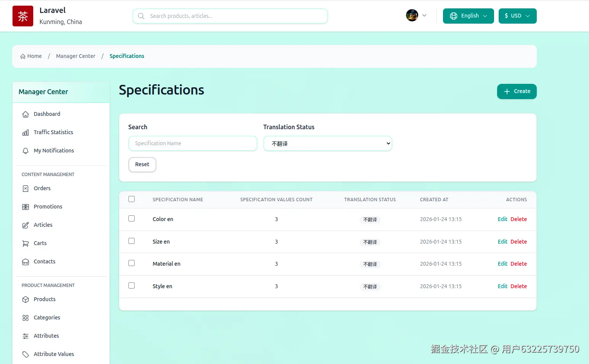Image resolution: width=589 pixels, height=364 pixels.
Task: Click the Create button
Action: (x=517, y=91)
